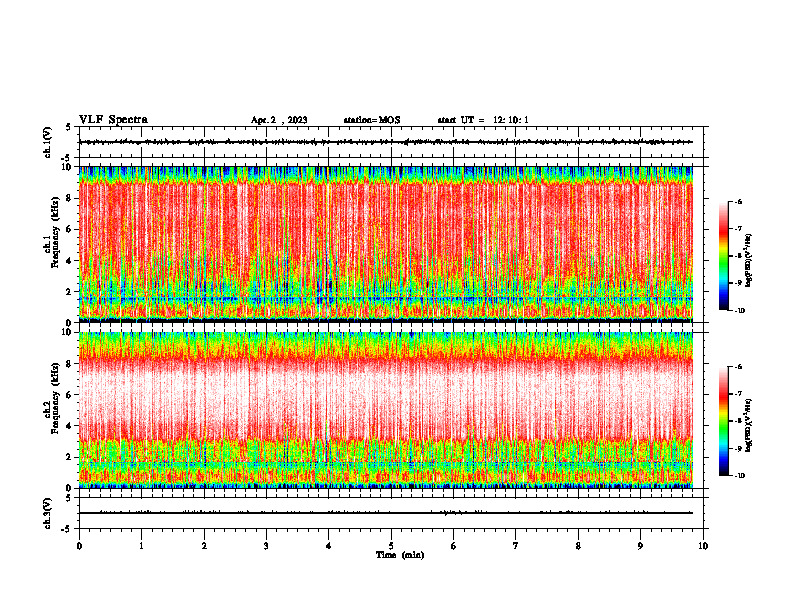This screenshot has width=792, height=612.
Task: Click the time axis tick label "1"
Action: click(x=141, y=546)
